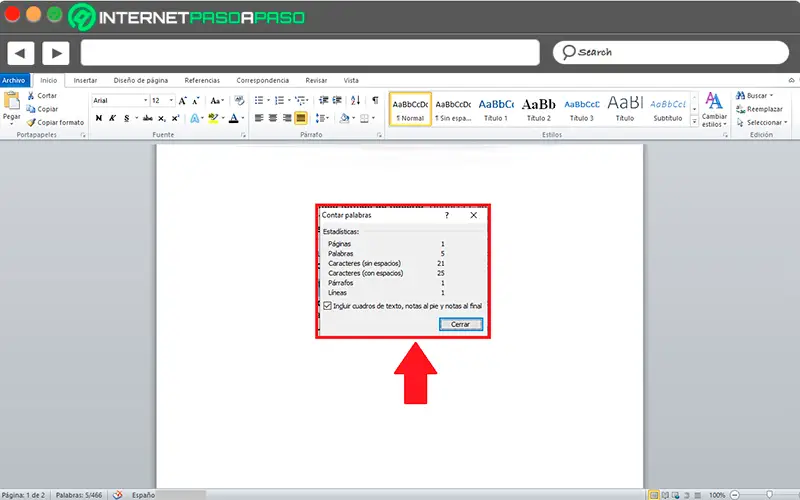Apply the Título 1 style

click(x=496, y=109)
